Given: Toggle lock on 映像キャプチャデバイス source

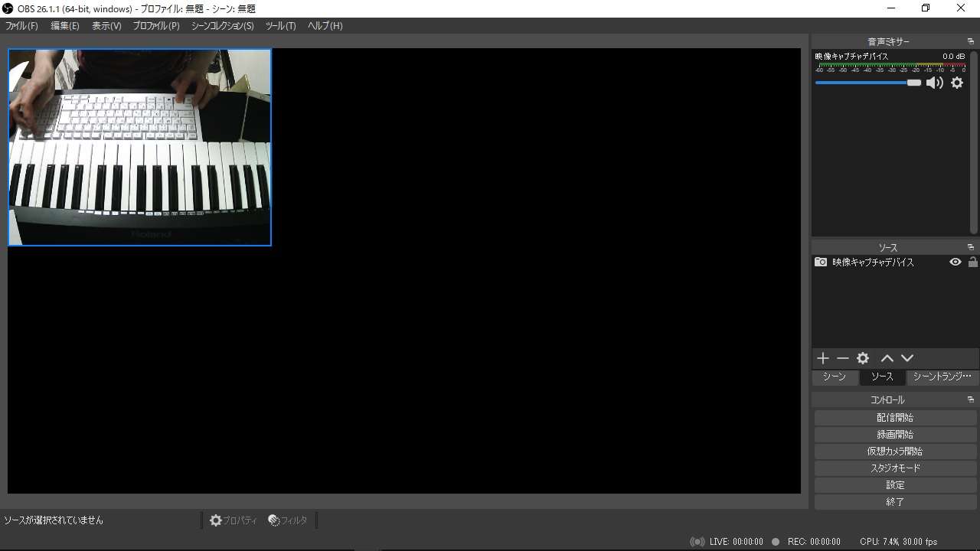Looking at the screenshot, I should 972,262.
